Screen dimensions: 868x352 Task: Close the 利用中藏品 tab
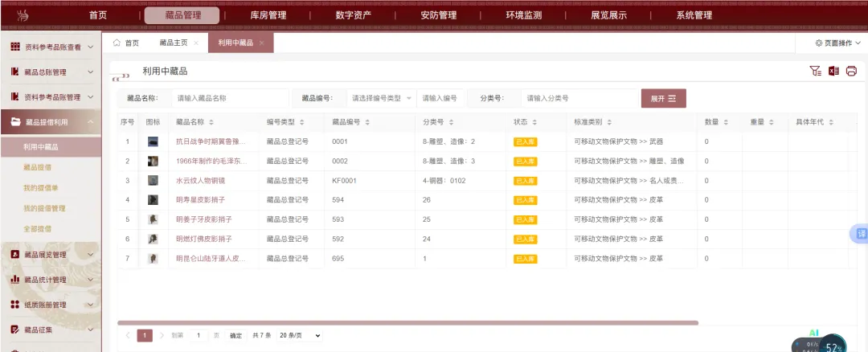click(x=262, y=43)
